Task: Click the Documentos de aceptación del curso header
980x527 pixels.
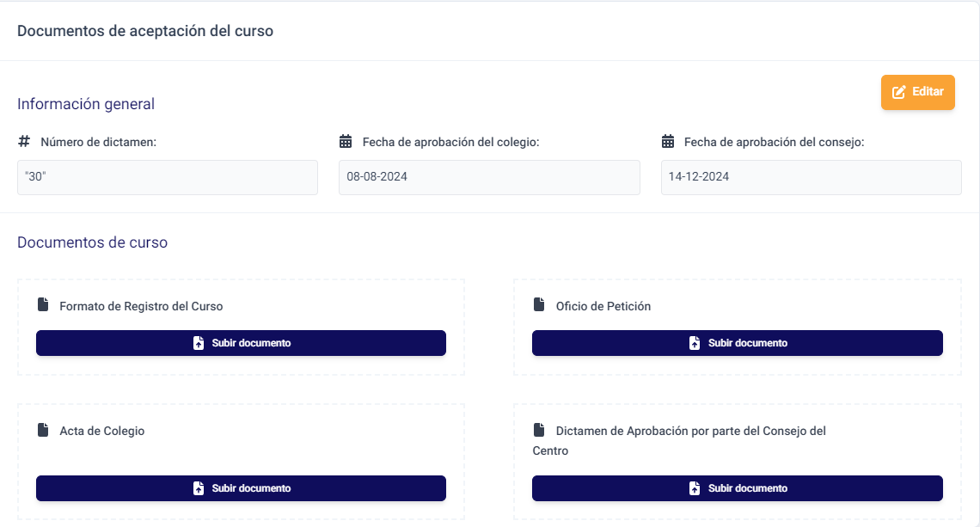Action: click(x=145, y=31)
